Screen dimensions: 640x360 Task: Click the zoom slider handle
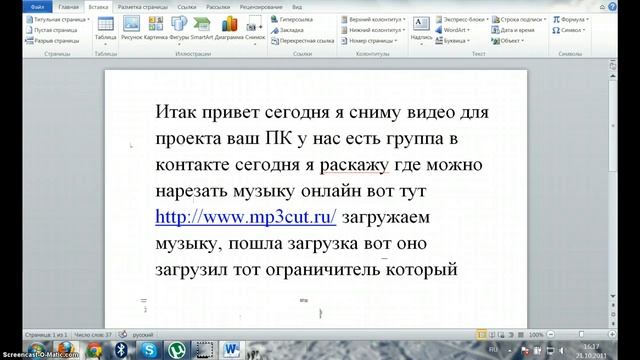point(581,334)
